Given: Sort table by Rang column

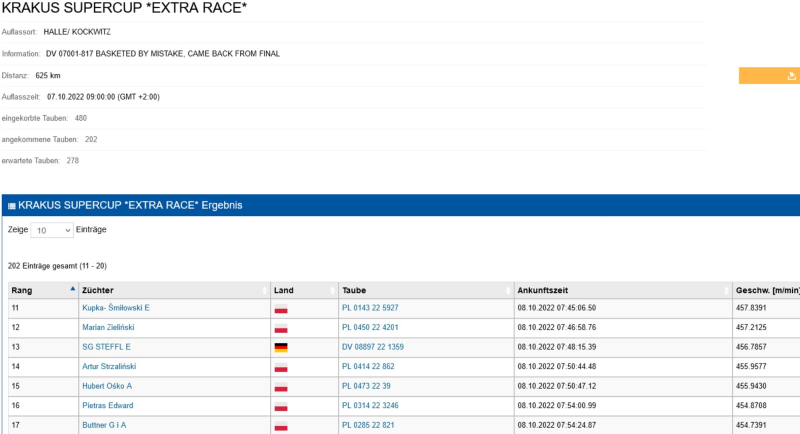Looking at the screenshot, I should (x=40, y=289).
